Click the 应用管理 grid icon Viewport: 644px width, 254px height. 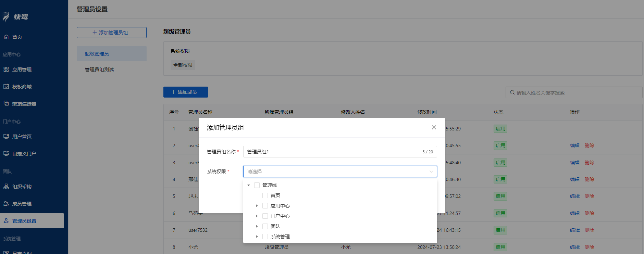point(6,69)
